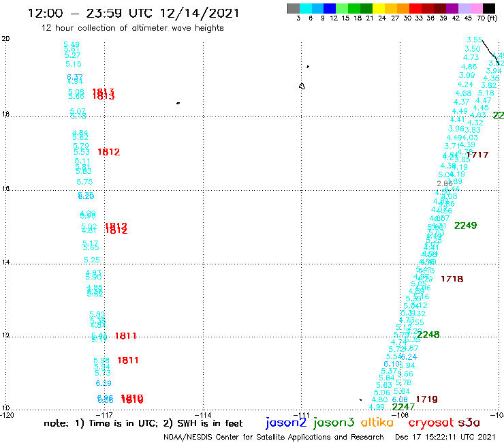Select the purple swatch before 42
This screenshot has height=443, width=504.
pyautogui.click(x=452, y=8)
